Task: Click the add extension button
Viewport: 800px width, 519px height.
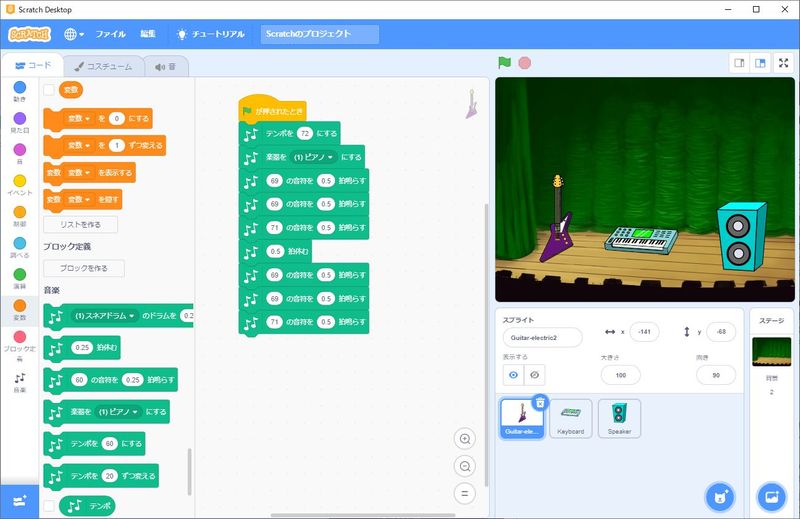Action: tap(20, 499)
